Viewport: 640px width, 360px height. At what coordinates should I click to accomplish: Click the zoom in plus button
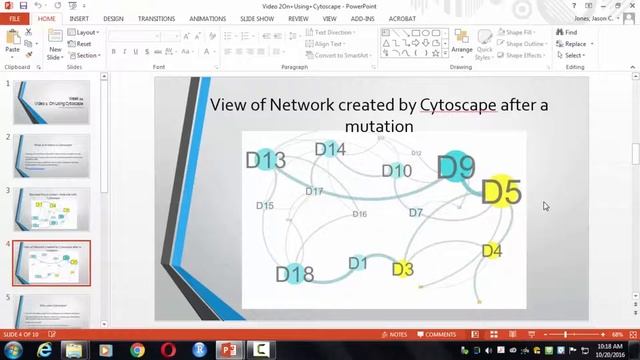[x=603, y=335]
